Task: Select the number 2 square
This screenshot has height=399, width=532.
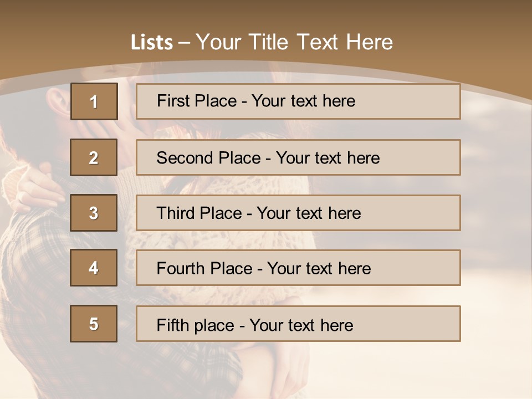Action: coord(94,157)
